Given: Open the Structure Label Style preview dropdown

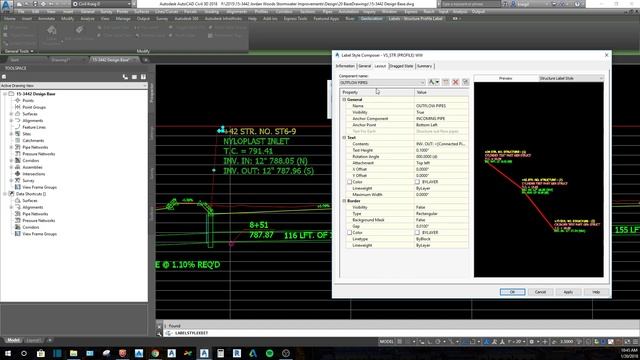Looking at the screenshot, I should click(571, 78).
